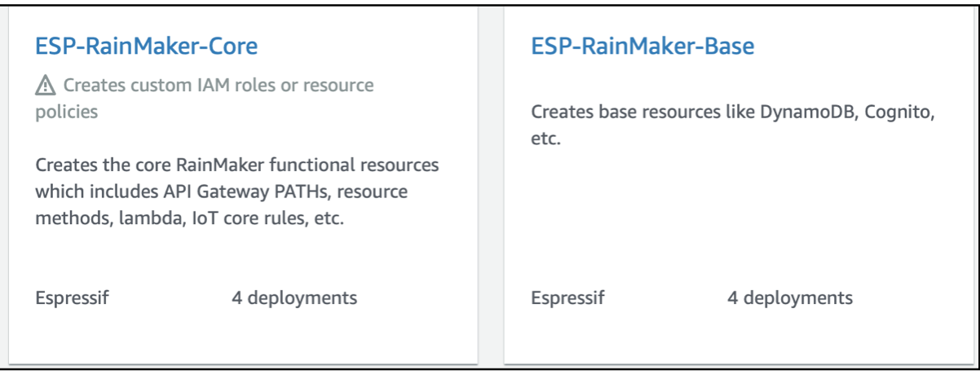Viewport: 980px width, 375px height.
Task: Click the word 'Cognito' in the Base description
Action: pyautogui.click(x=903, y=112)
